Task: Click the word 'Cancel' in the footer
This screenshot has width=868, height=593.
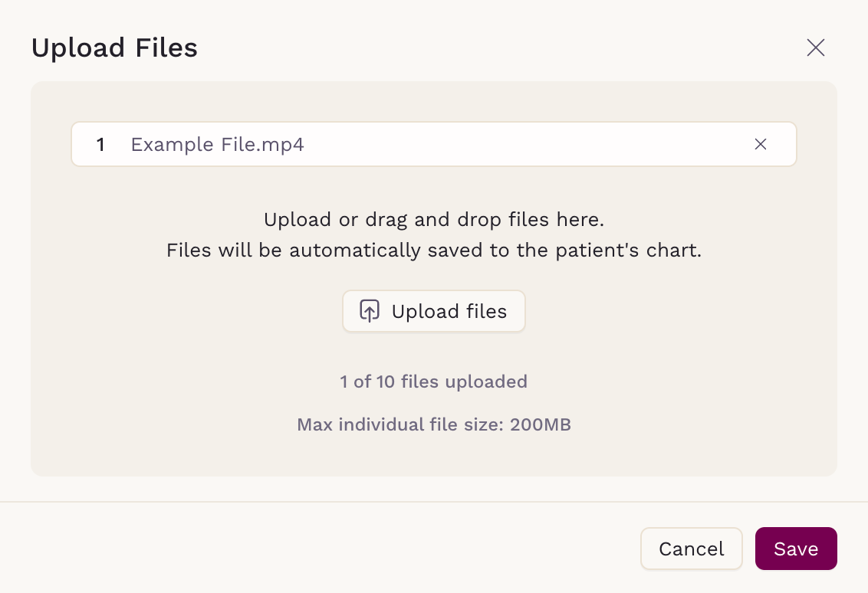Action: [x=692, y=549]
